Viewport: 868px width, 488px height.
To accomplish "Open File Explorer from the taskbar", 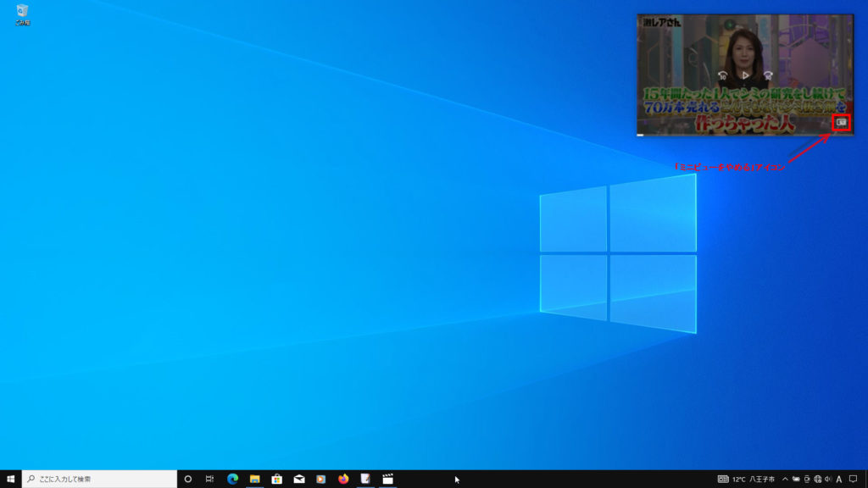I will pyautogui.click(x=254, y=479).
